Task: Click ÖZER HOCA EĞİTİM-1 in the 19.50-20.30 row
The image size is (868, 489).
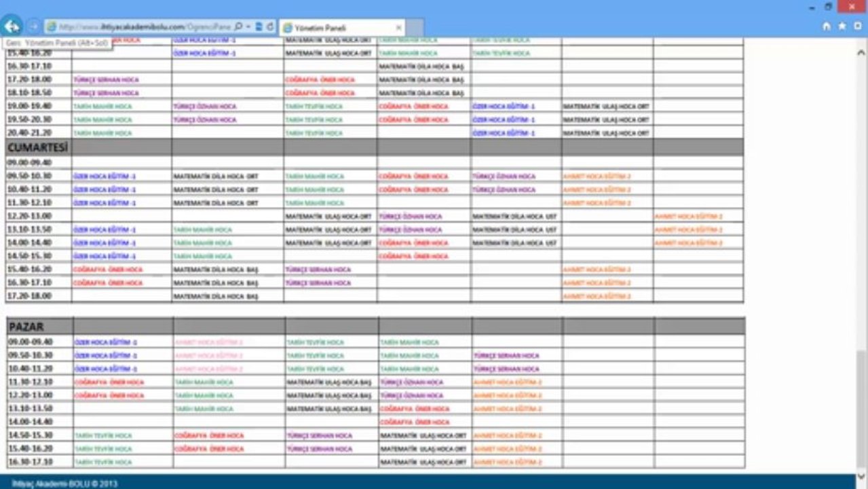Action: (x=504, y=120)
